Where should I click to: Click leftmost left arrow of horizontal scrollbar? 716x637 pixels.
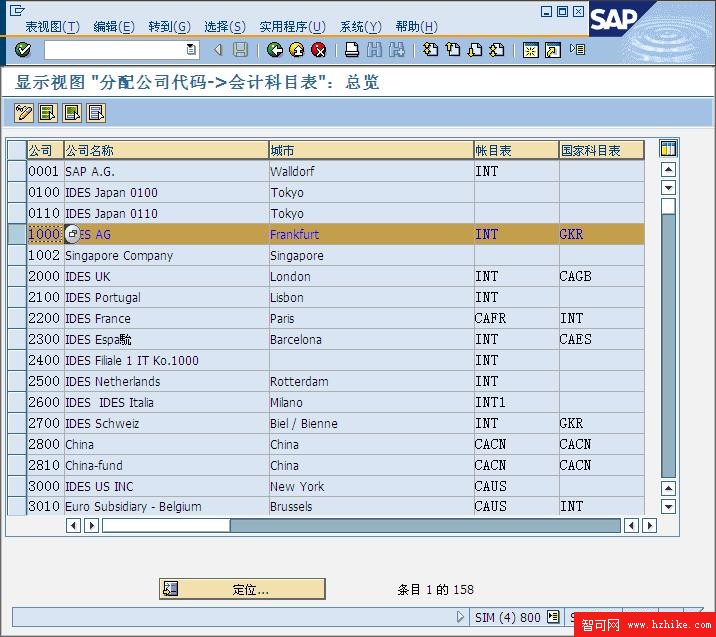coord(73,526)
